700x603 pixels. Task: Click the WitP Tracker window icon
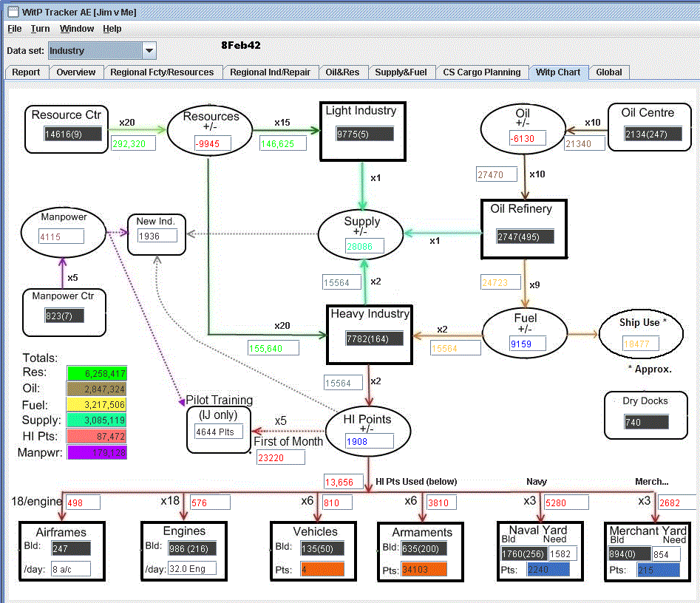coord(13,12)
